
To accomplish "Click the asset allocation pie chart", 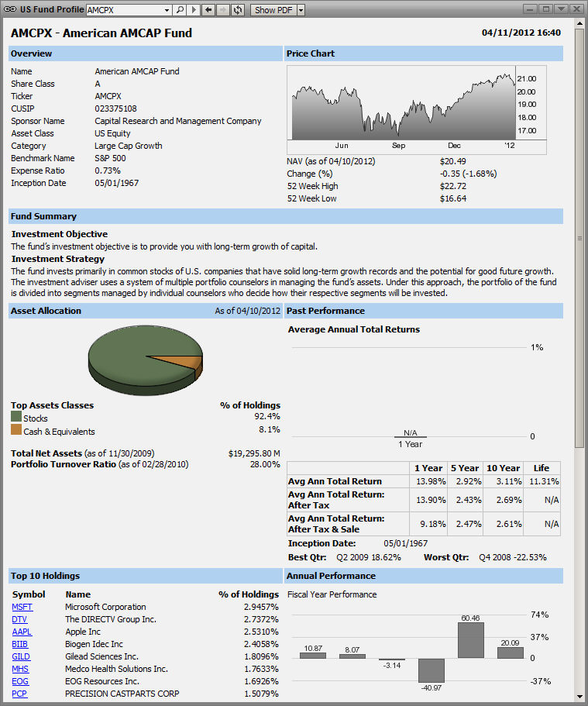I will click(x=146, y=360).
